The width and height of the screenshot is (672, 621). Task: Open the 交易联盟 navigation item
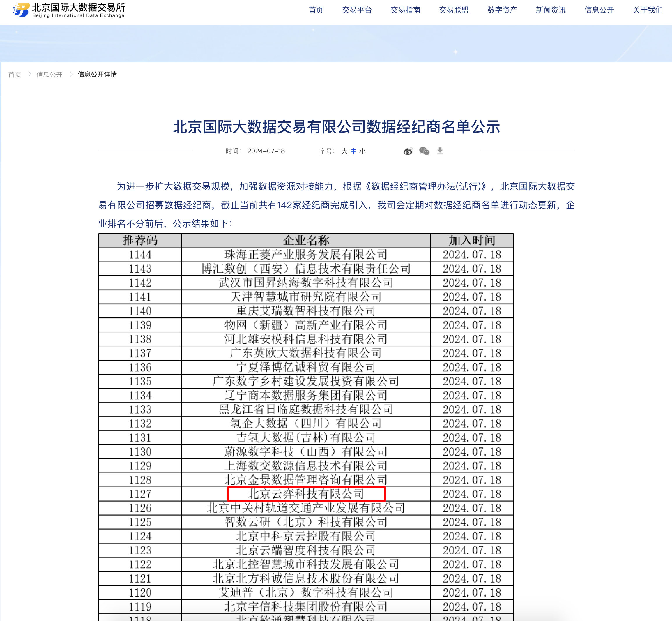454,10
